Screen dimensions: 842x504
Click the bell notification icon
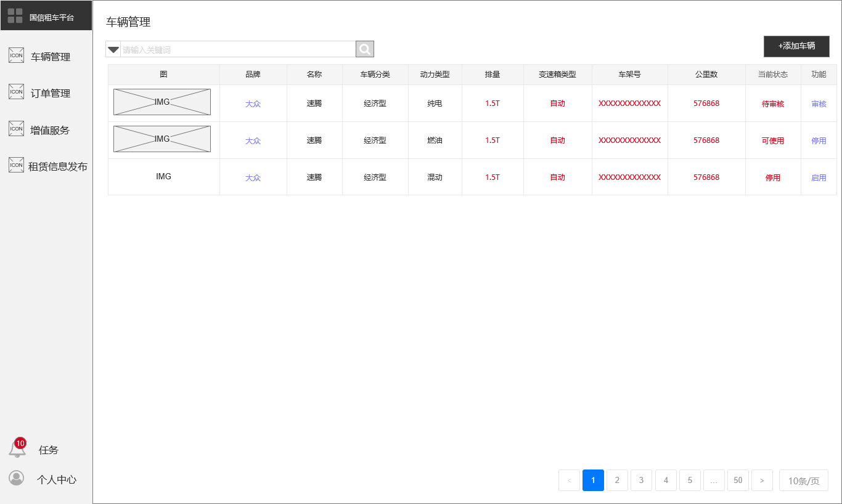(x=17, y=449)
